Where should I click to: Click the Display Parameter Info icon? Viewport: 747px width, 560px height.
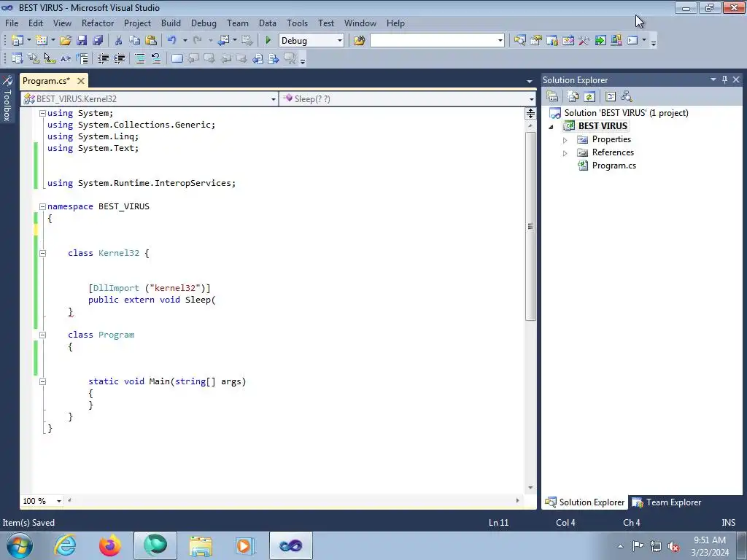click(34, 58)
